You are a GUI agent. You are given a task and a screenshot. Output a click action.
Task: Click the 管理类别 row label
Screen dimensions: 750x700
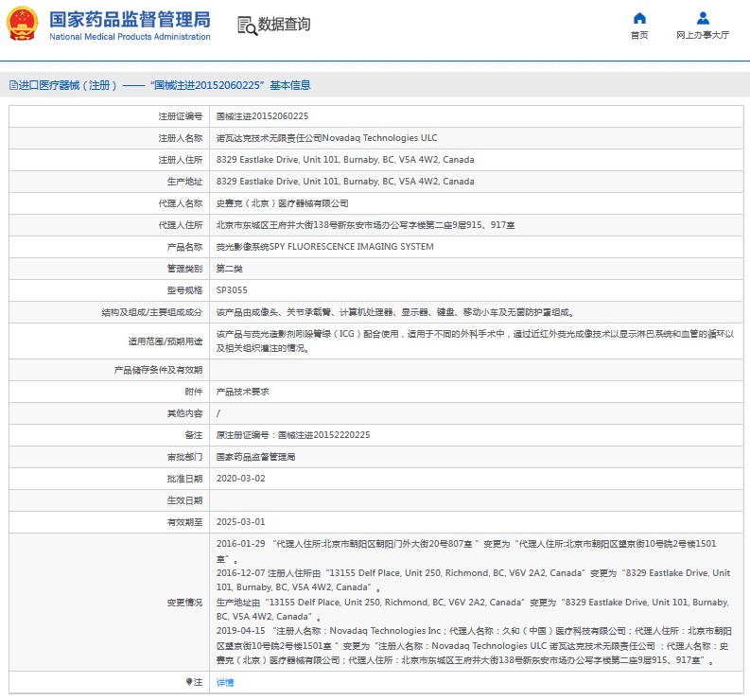pyautogui.click(x=184, y=269)
